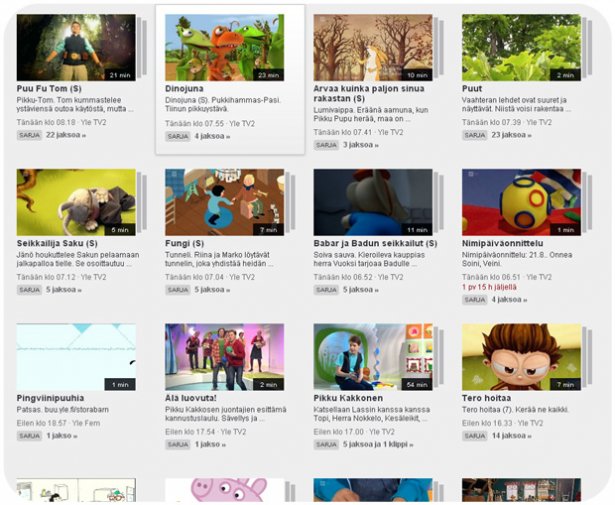Viewport: 615px width, 505px height.
Task: Click the Pikku Kakkonen title link
Action: tap(348, 398)
